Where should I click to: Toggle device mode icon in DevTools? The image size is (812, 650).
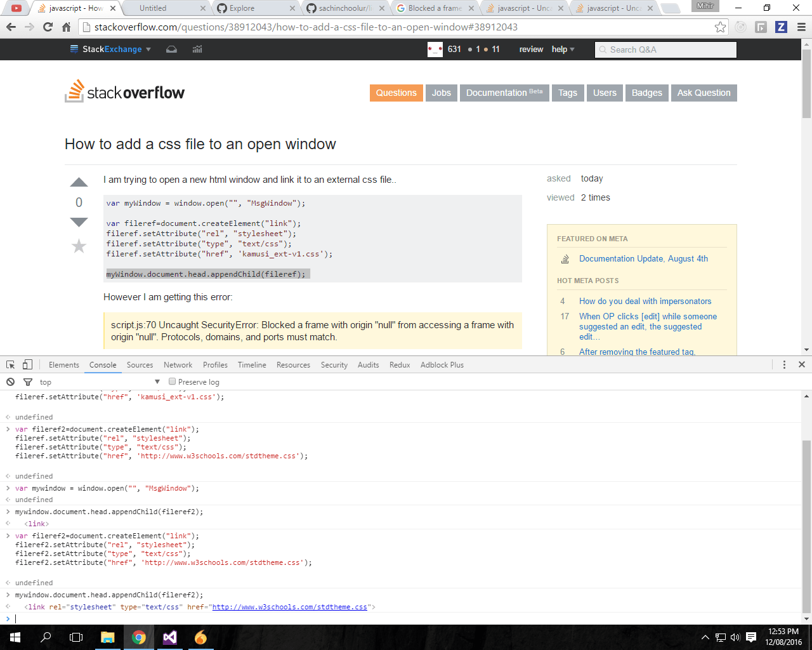tap(27, 364)
